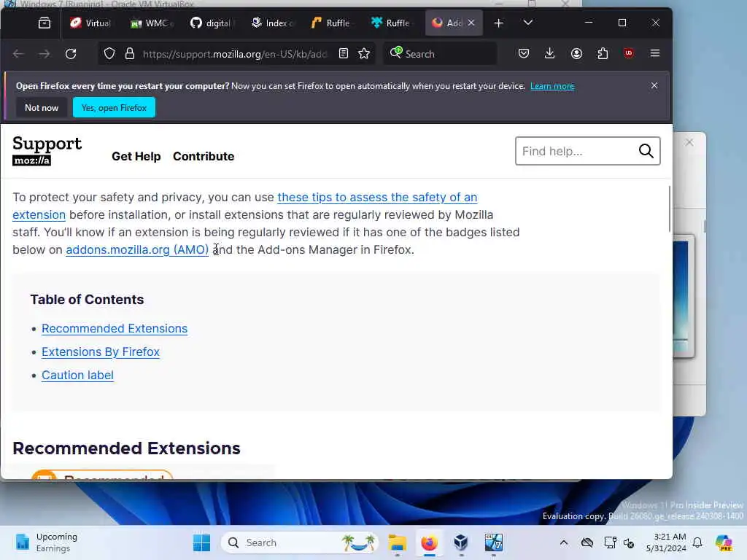Open extensions puzzle-piece menu
The width and height of the screenshot is (747, 560).
click(603, 54)
